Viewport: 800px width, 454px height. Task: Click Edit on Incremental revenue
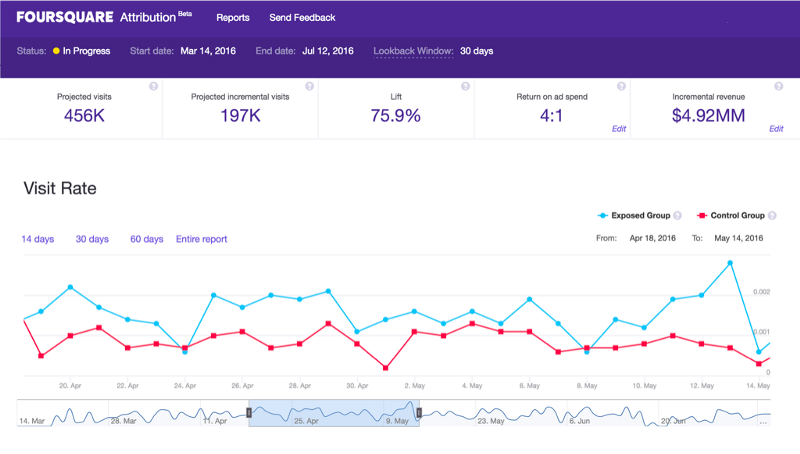776,129
